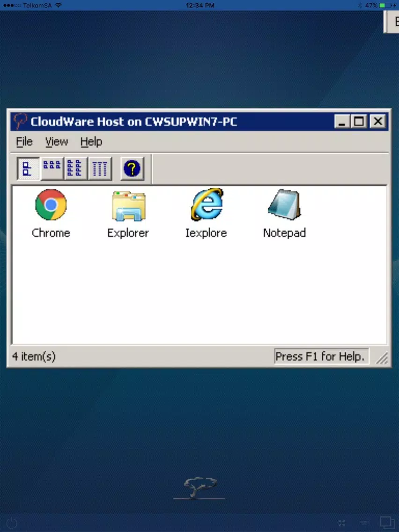Launch the Explorer folder icon
399x532 pixels.
[x=129, y=206]
